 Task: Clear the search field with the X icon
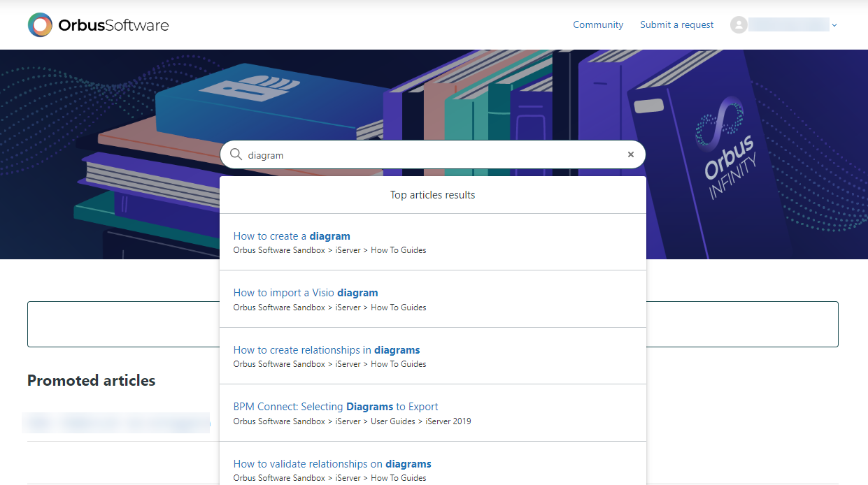pyautogui.click(x=630, y=154)
